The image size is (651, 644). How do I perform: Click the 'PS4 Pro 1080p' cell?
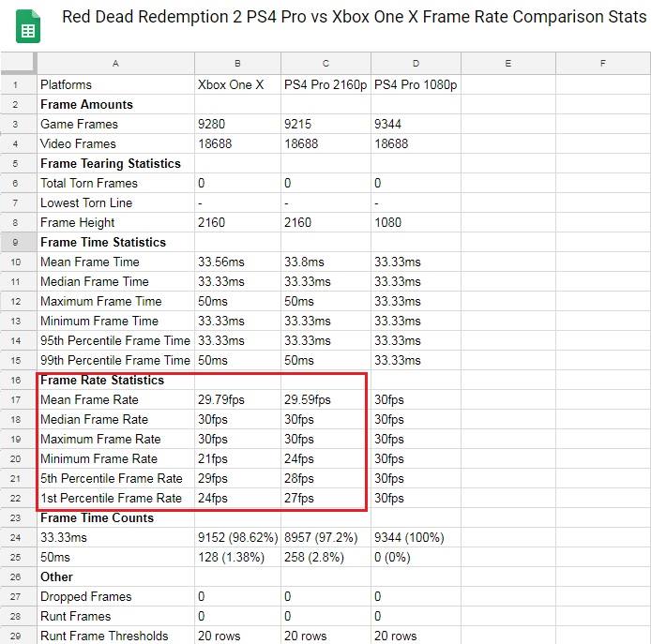[416, 84]
